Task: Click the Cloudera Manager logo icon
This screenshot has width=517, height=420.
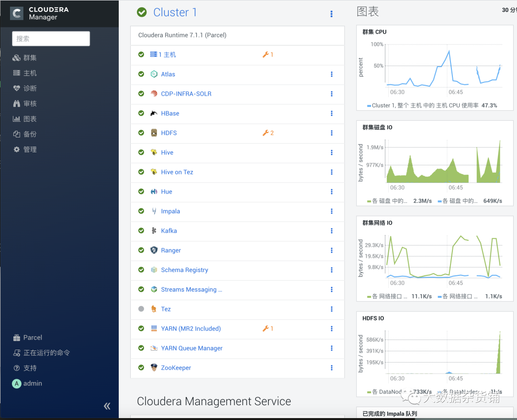Action: (x=16, y=13)
